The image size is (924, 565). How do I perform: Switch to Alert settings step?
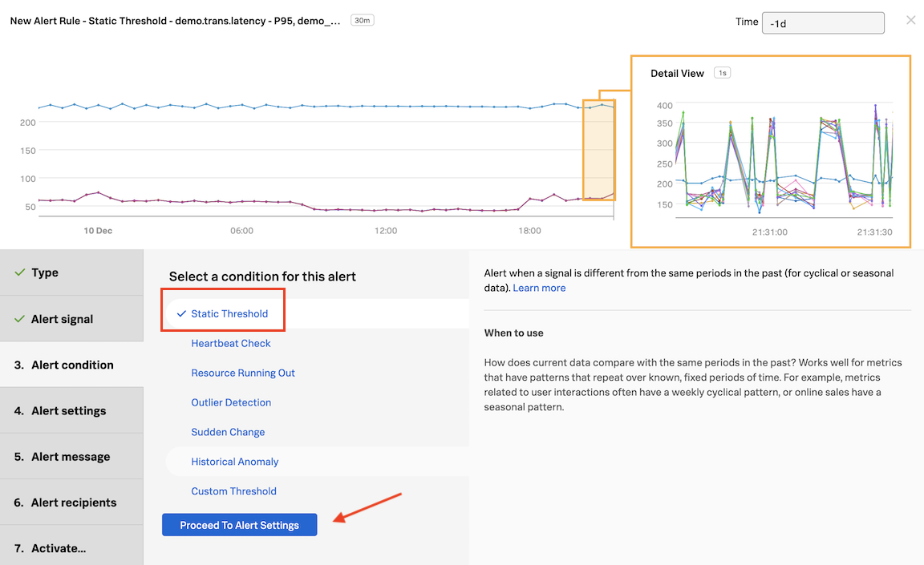[68, 410]
